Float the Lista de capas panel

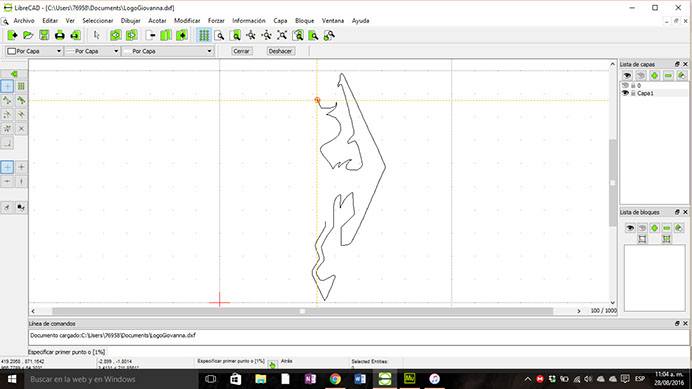coord(677,64)
